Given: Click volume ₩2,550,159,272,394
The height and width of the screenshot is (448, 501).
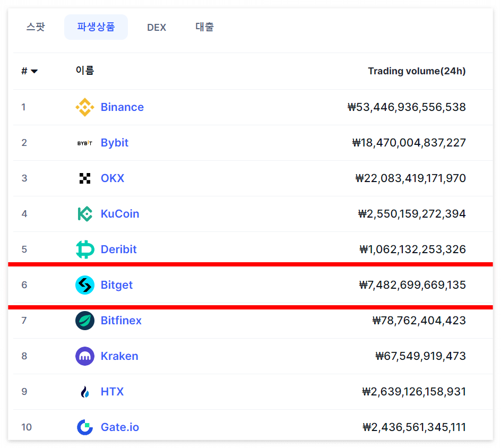Looking at the screenshot, I should click(412, 214).
